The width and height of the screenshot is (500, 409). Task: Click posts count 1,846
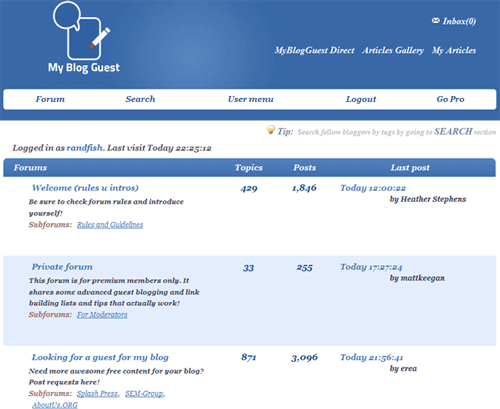click(304, 188)
